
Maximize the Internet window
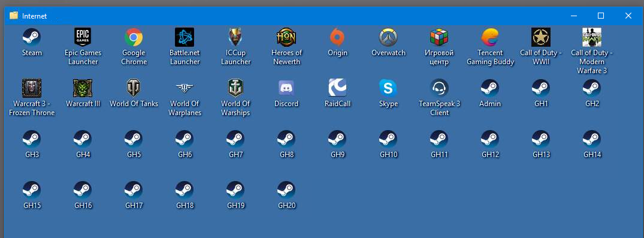pyautogui.click(x=600, y=16)
